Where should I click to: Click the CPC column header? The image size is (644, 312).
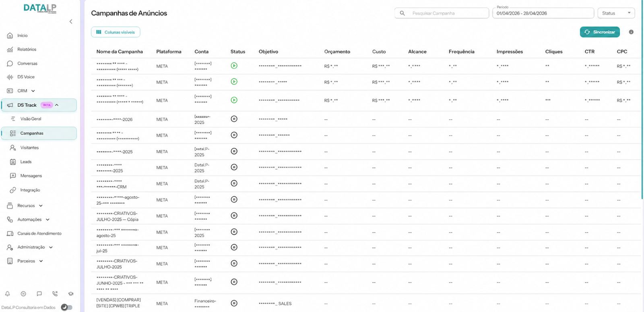(x=622, y=52)
